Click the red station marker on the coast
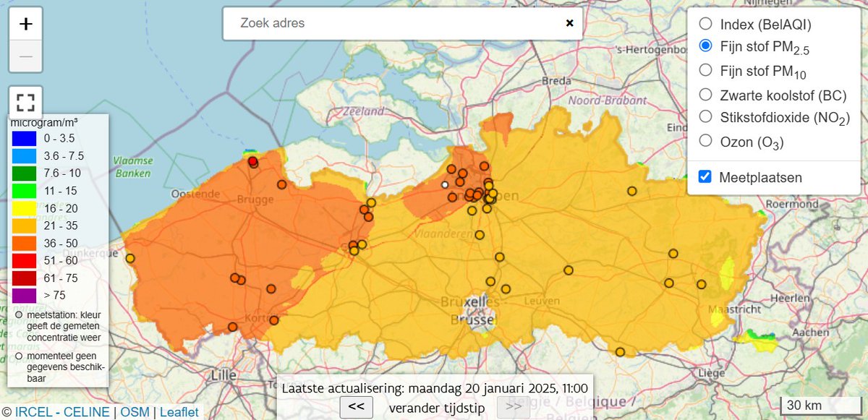Screen dimensions: 868x420 coord(252,161)
